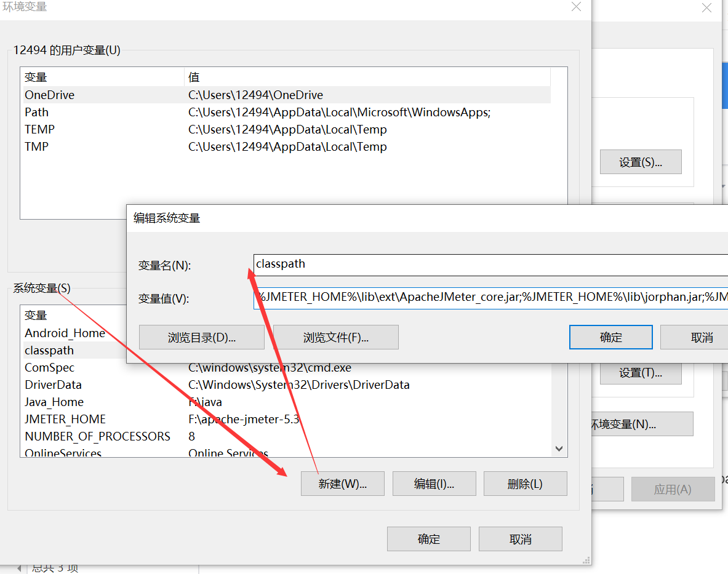Click 删除(L) to remove the variable

click(525, 483)
